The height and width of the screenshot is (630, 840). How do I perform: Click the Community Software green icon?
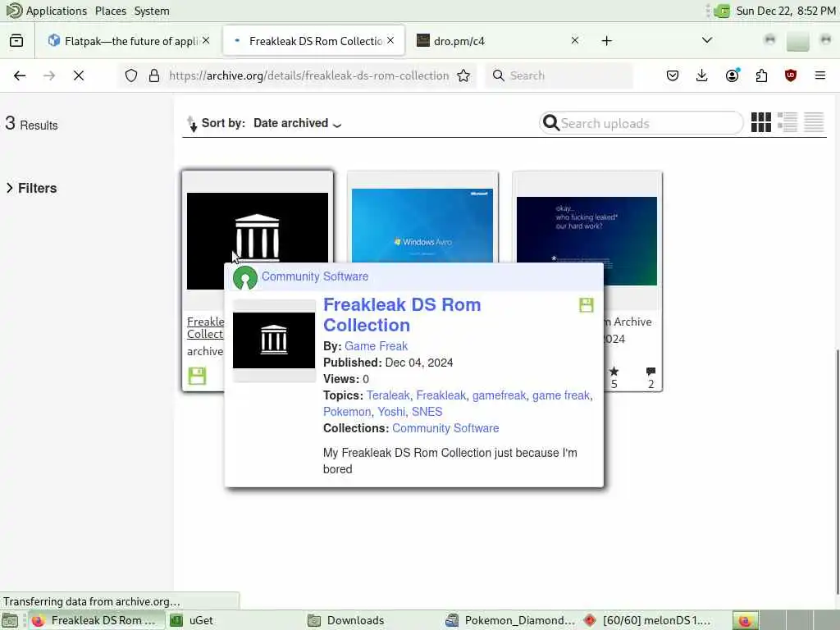tap(244, 277)
